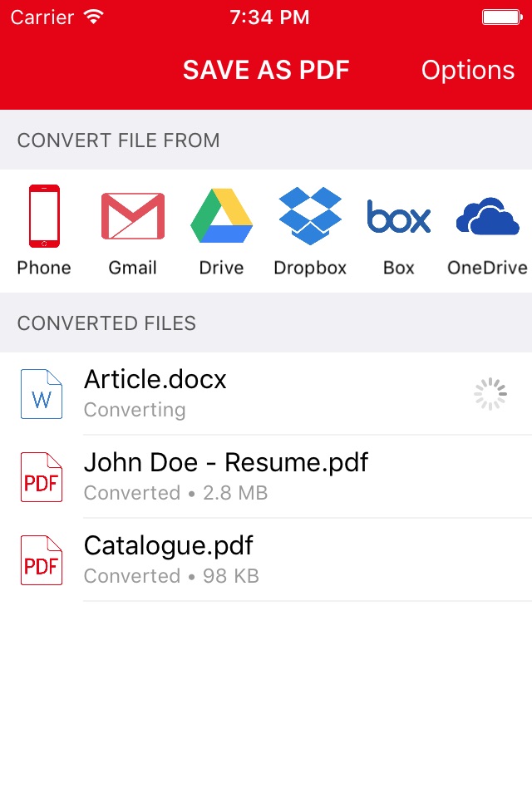Image resolution: width=532 pixels, height=798 pixels.
Task: Click the PDF icon beside John Doe Resume
Action: 42,477
